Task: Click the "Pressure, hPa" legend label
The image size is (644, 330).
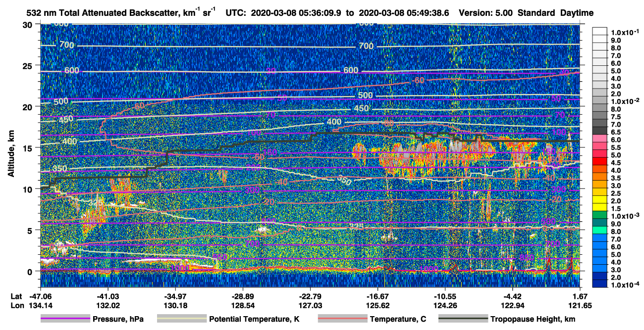Action: click(x=118, y=319)
